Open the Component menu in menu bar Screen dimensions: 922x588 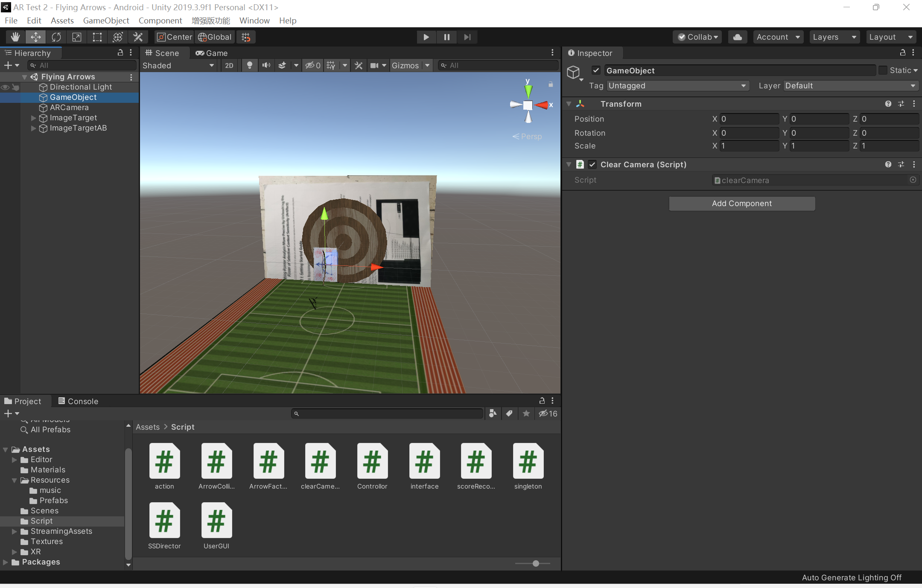point(160,20)
